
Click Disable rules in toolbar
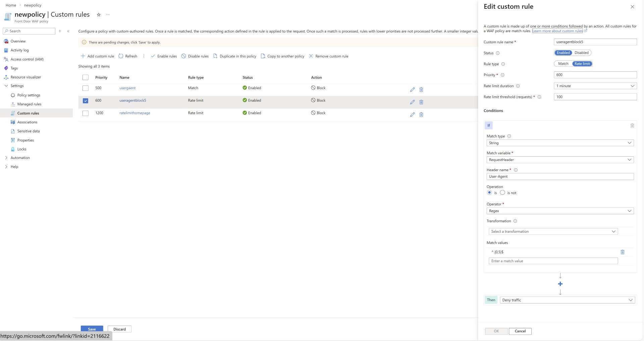click(195, 56)
